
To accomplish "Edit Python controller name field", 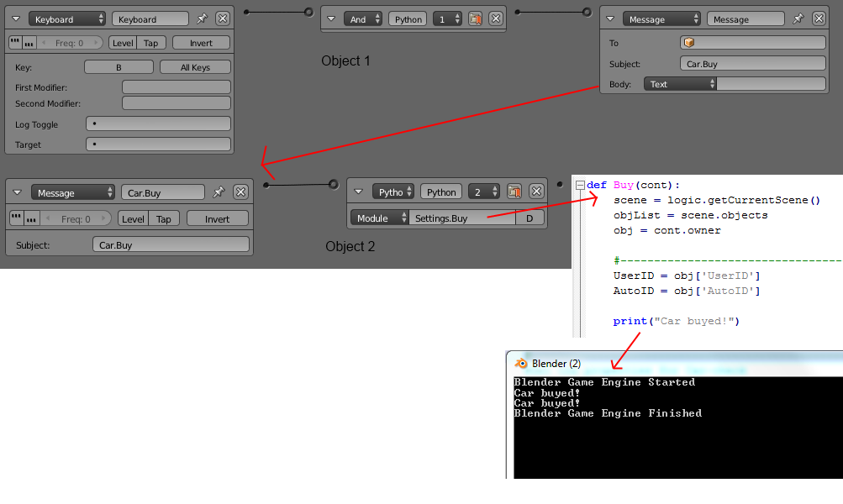I will click(x=441, y=192).
